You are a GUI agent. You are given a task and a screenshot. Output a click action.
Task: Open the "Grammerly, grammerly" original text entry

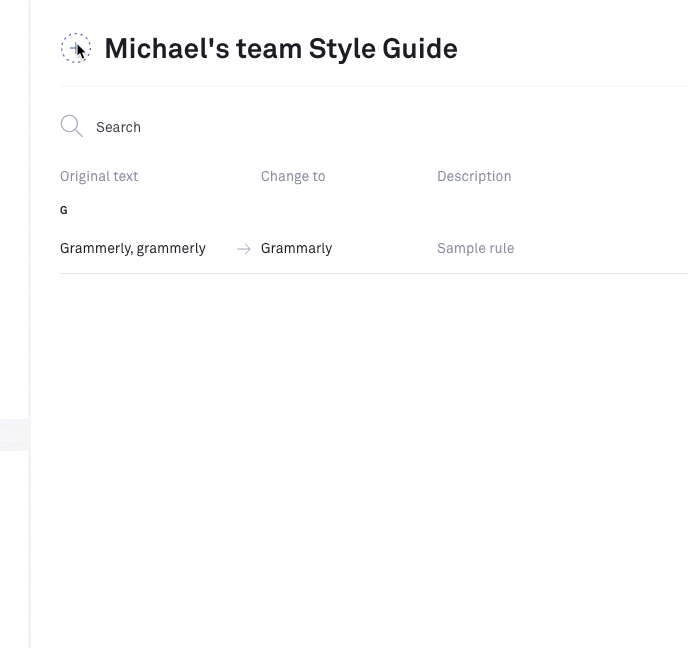pos(133,248)
